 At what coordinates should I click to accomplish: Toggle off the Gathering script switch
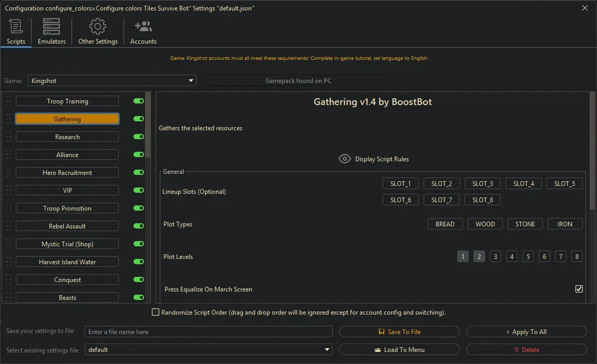[x=139, y=119]
